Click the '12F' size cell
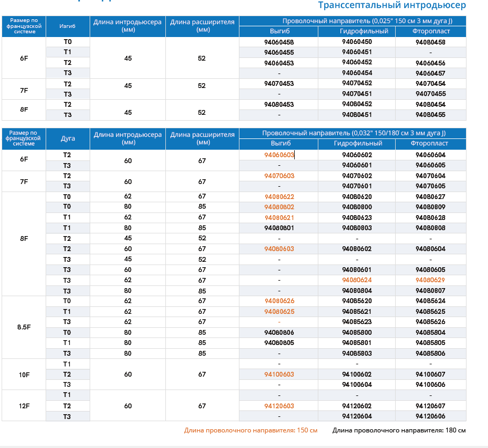The image size is (488, 448). click(x=24, y=406)
